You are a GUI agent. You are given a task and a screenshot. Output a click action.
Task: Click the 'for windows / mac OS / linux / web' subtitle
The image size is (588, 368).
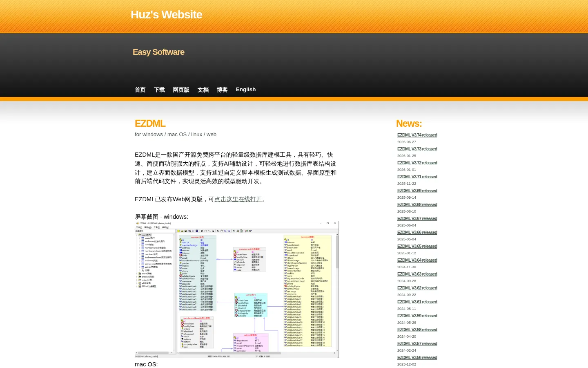coord(176,135)
